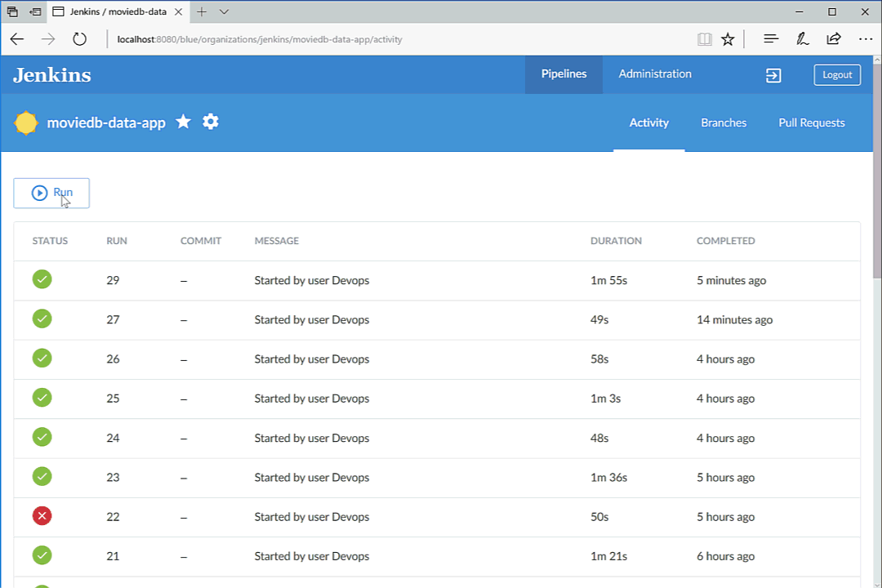
Task: Click the browser forward arrow
Action: pyautogui.click(x=48, y=39)
